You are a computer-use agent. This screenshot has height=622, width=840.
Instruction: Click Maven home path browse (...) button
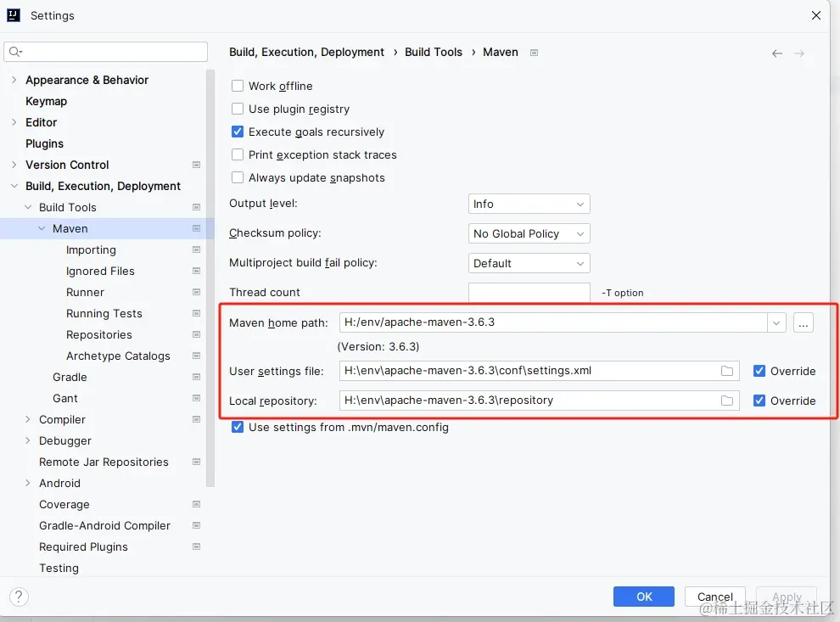tap(803, 323)
